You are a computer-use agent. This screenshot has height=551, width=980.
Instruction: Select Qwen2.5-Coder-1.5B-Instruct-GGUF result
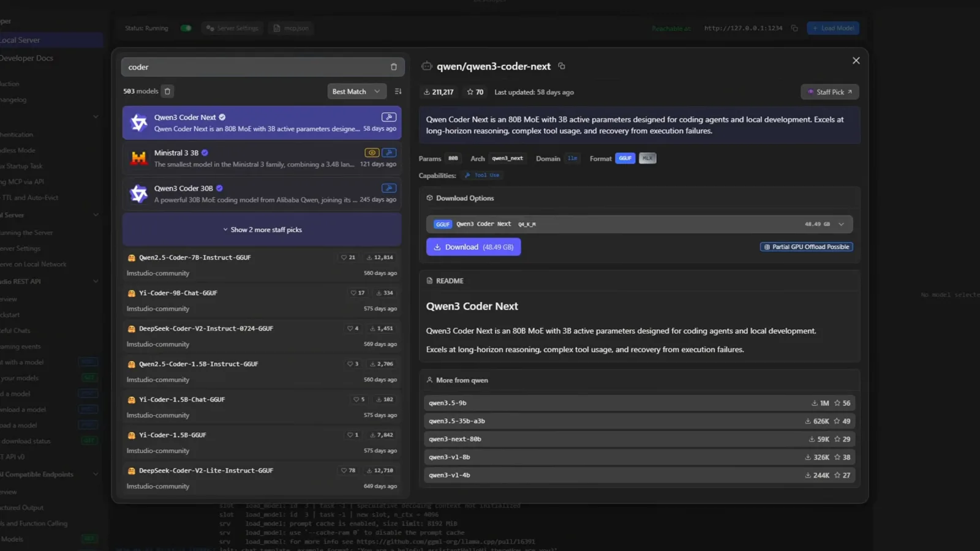click(x=262, y=372)
